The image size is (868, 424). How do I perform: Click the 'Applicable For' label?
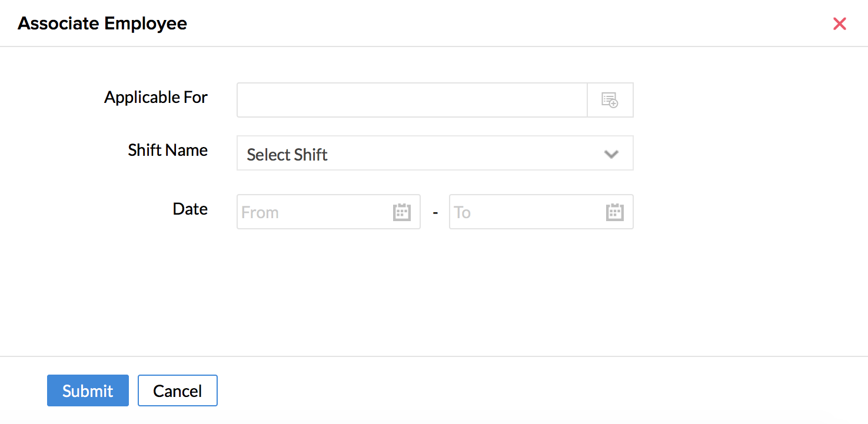pyautogui.click(x=156, y=97)
